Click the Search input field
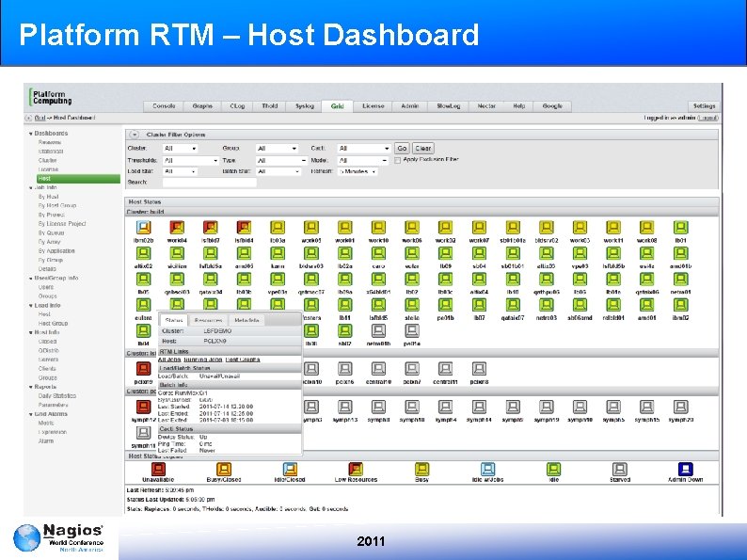747x560 pixels. tap(210, 182)
